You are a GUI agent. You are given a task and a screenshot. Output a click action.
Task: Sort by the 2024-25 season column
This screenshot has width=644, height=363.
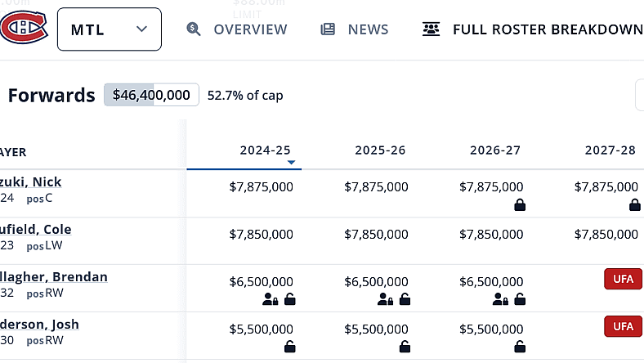tap(265, 150)
